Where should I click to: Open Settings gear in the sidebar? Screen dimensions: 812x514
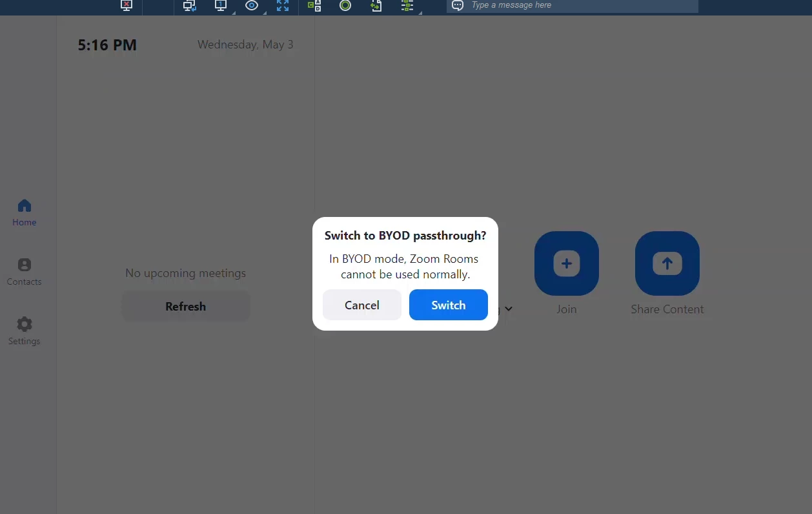[x=25, y=331]
